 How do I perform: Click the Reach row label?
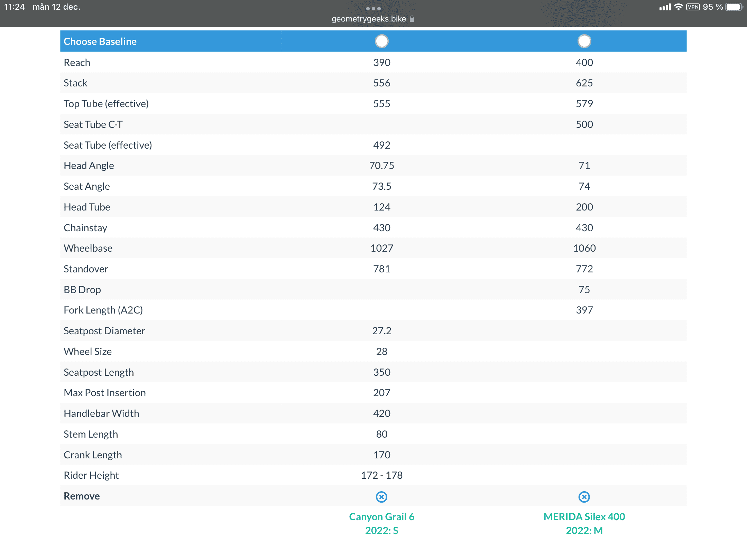(77, 63)
